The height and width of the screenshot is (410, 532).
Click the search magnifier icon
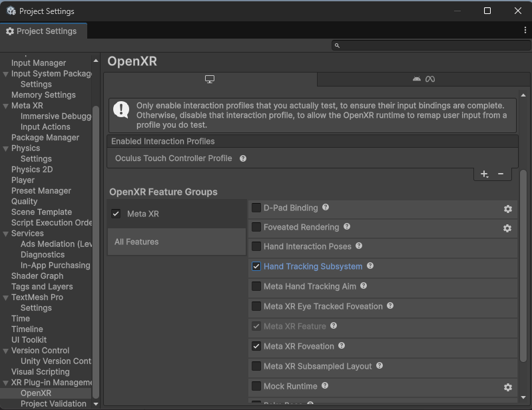click(x=337, y=45)
